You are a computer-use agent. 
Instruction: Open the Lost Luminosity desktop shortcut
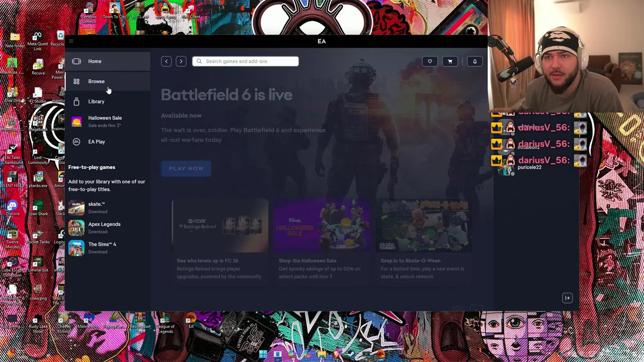pyautogui.click(x=38, y=154)
